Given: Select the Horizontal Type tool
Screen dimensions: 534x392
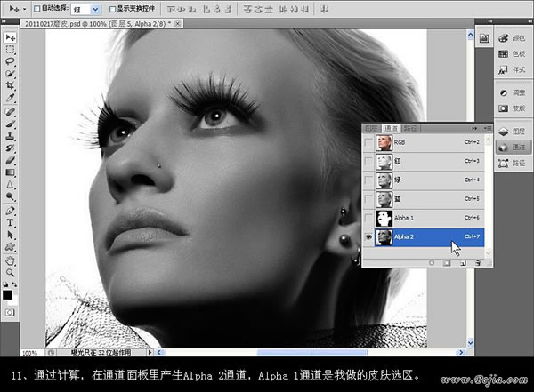Looking at the screenshot, I should pyautogui.click(x=10, y=222).
